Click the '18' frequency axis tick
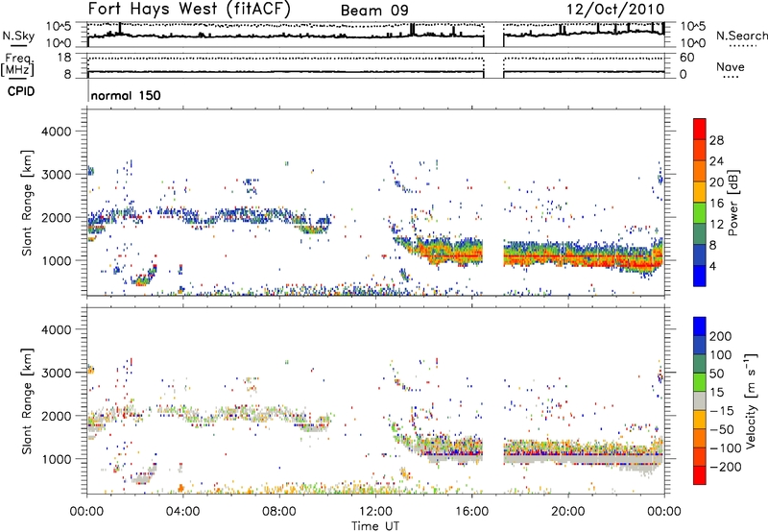Screen dimensions: 768x532 (64, 58)
